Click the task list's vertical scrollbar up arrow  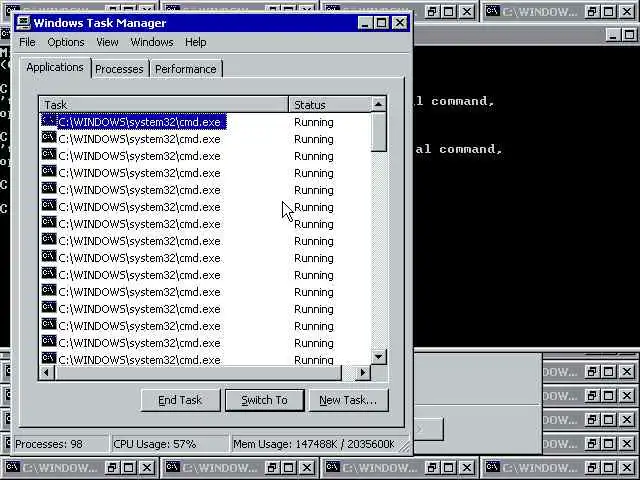click(x=379, y=104)
